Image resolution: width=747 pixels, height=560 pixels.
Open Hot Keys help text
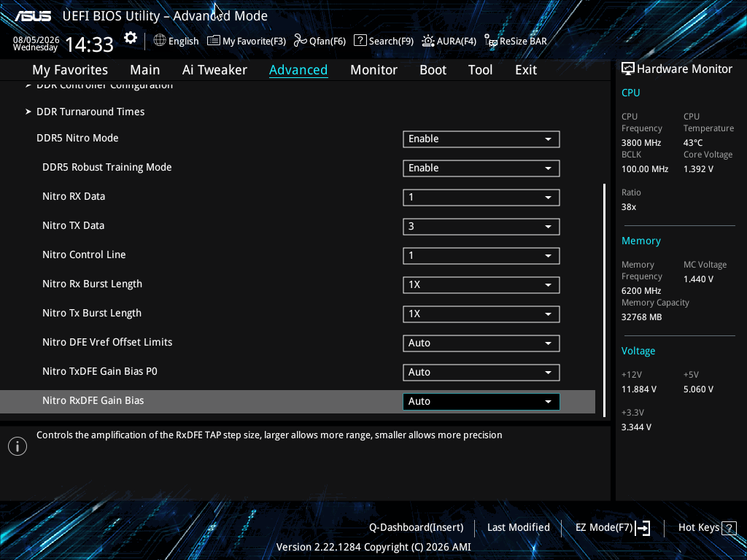pyautogui.click(x=698, y=527)
